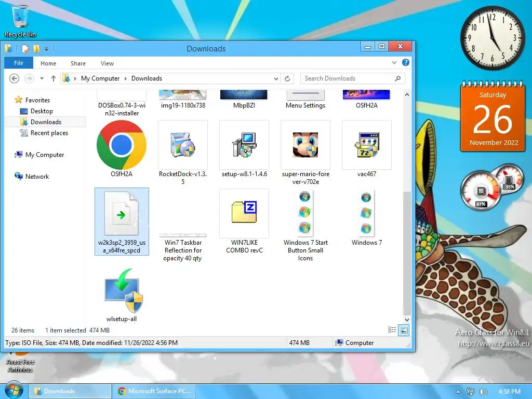
Task: Switch to Microsoft Surface PC Chrome taskbar button
Action: [155, 391]
